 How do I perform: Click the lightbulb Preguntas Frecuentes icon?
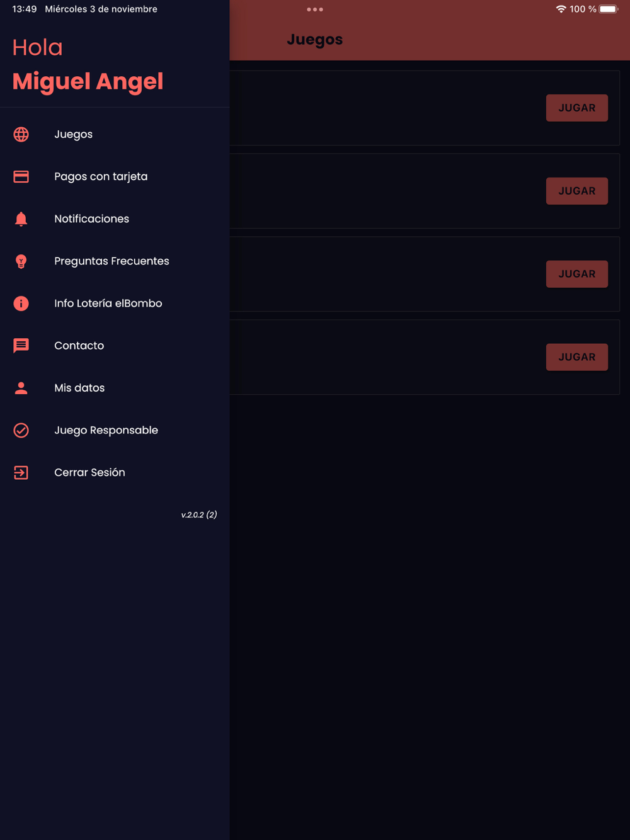[21, 261]
